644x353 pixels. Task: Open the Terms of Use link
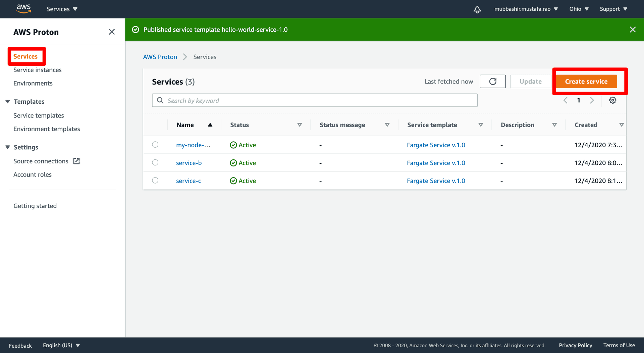click(x=619, y=345)
